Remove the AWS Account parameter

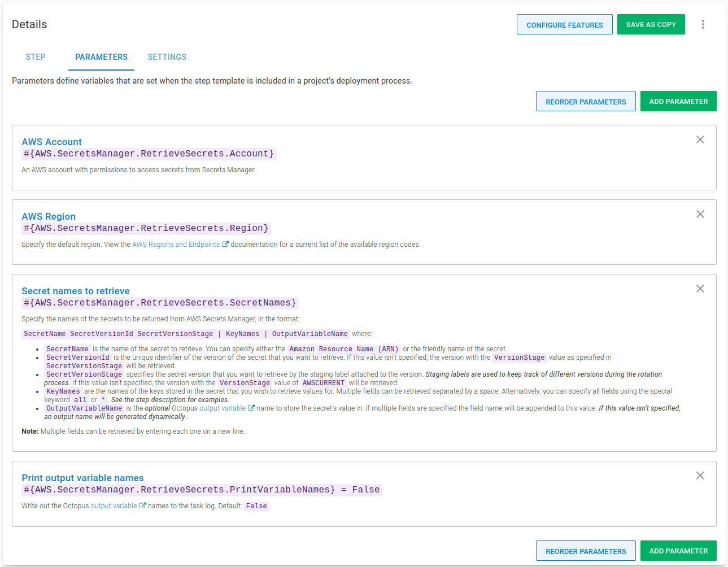(700, 139)
